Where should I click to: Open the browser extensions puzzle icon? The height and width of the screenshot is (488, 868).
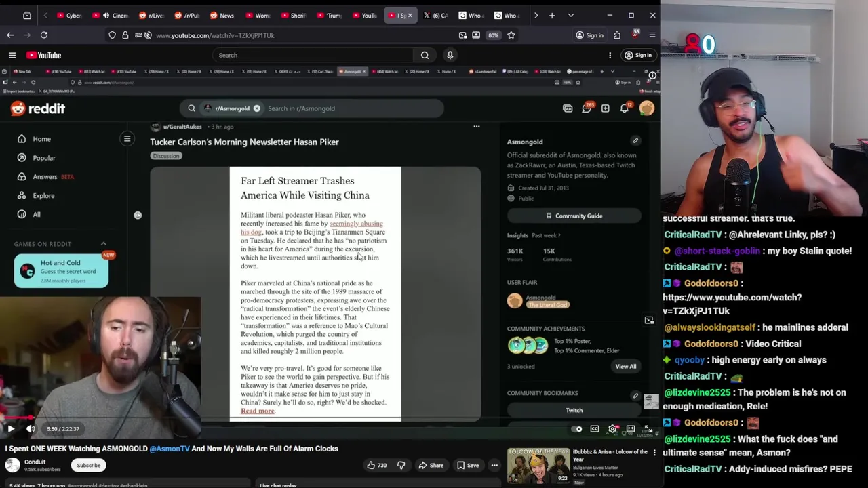[617, 35]
